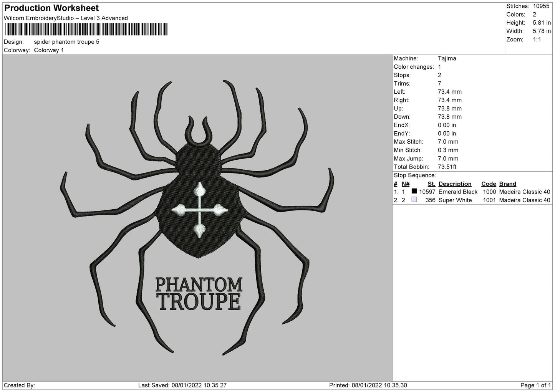The image size is (555, 392).
Task: Select the Emerald Black stop sequence row
Action: pos(472,192)
